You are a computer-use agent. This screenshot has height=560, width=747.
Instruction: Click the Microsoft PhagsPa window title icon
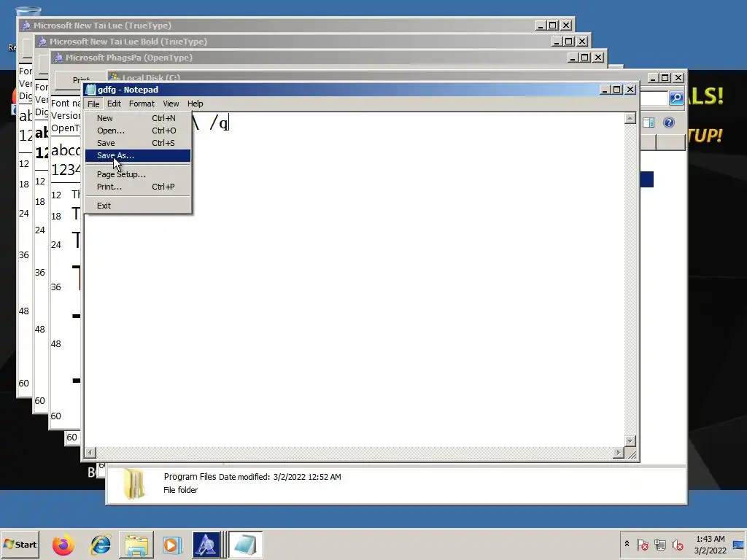point(58,58)
